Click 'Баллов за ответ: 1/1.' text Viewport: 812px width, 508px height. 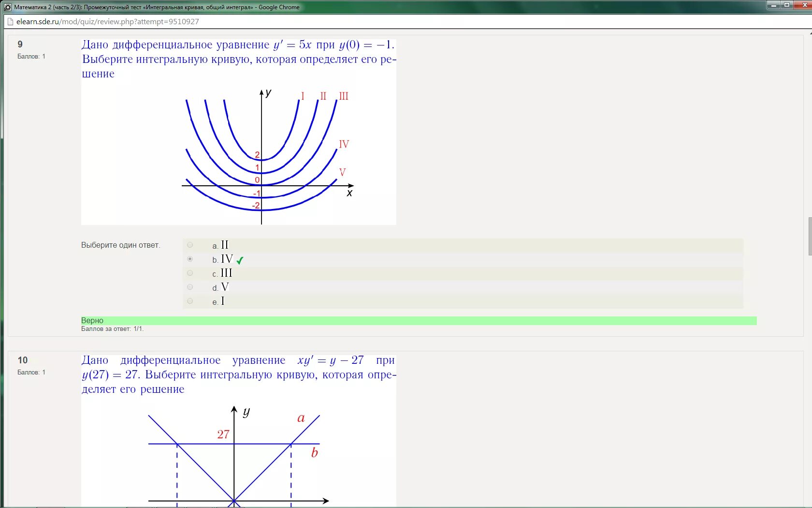[x=112, y=329]
